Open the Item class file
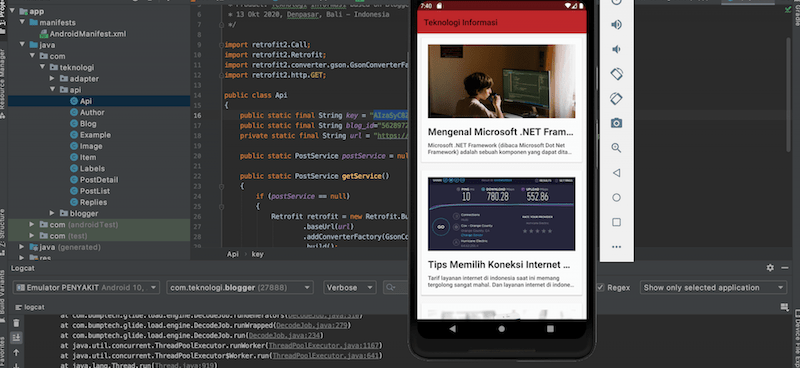The width and height of the screenshot is (800, 368). (x=88, y=157)
